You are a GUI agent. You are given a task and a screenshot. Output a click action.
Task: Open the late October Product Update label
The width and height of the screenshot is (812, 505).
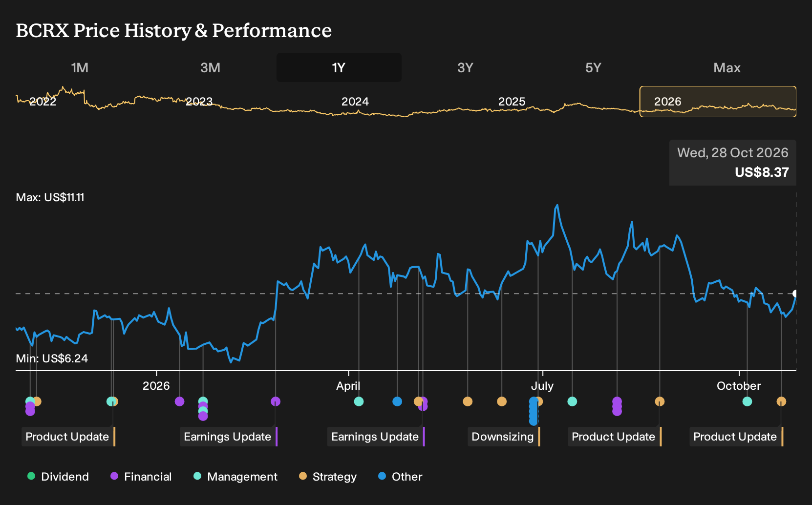(735, 437)
